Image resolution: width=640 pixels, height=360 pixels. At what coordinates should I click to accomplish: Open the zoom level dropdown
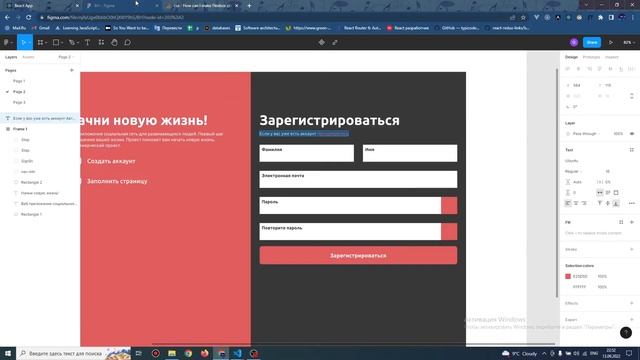click(629, 42)
